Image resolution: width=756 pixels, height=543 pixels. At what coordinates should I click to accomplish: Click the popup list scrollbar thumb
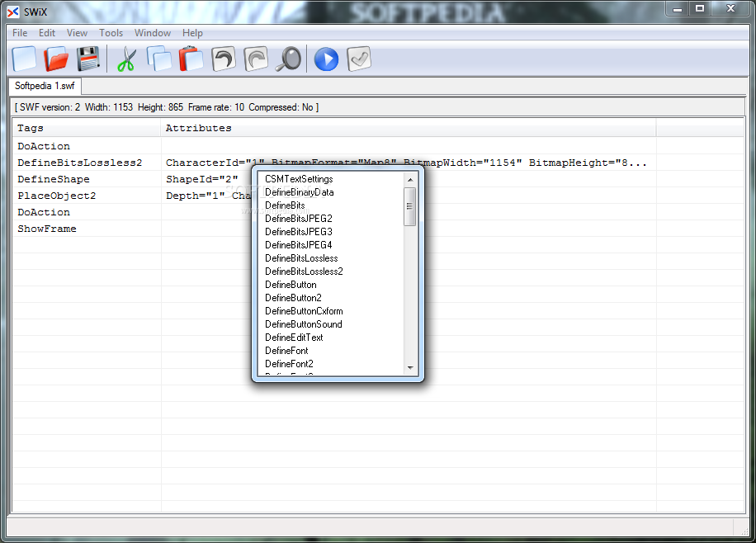410,206
